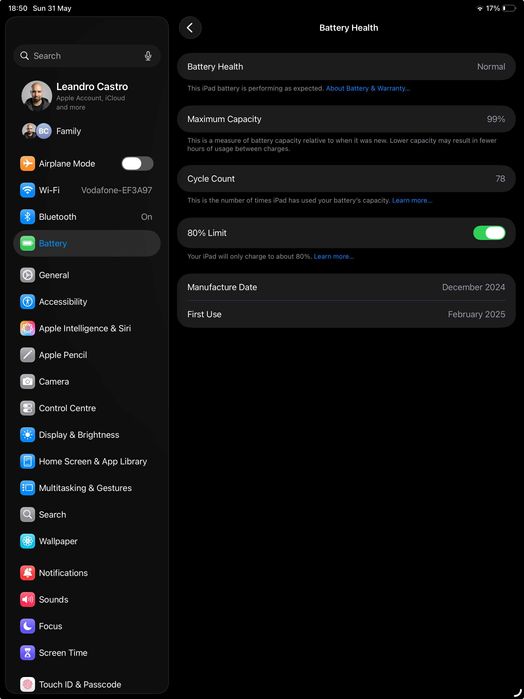Tap the Maximum Capacity 99% row
Image resolution: width=524 pixels, height=699 pixels.
click(347, 119)
